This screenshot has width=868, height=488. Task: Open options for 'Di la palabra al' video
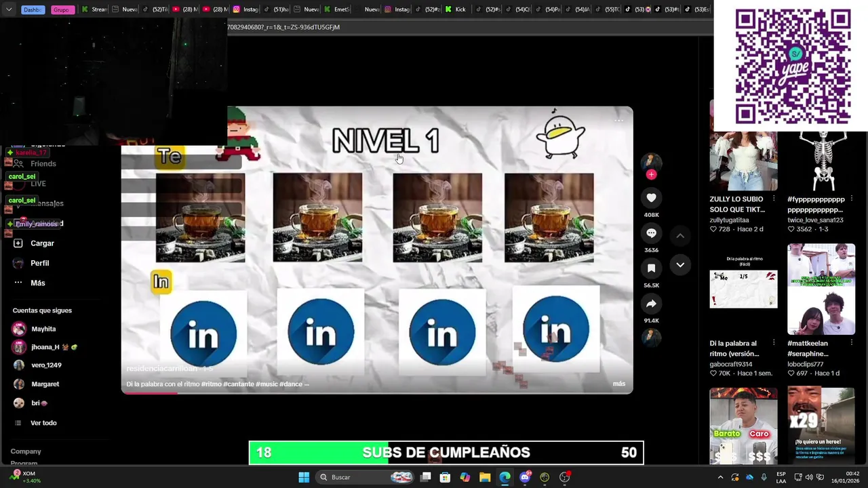[x=774, y=342]
